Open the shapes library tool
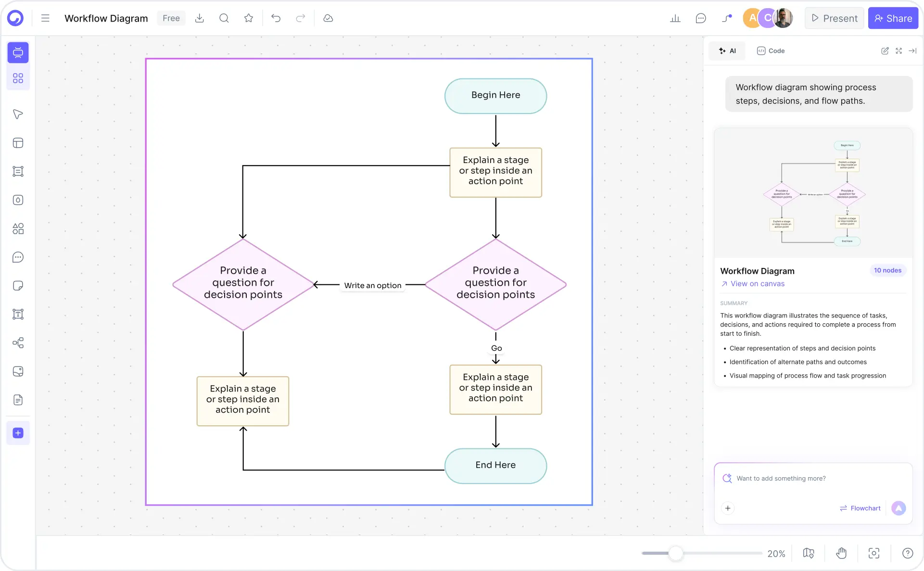 (x=18, y=228)
